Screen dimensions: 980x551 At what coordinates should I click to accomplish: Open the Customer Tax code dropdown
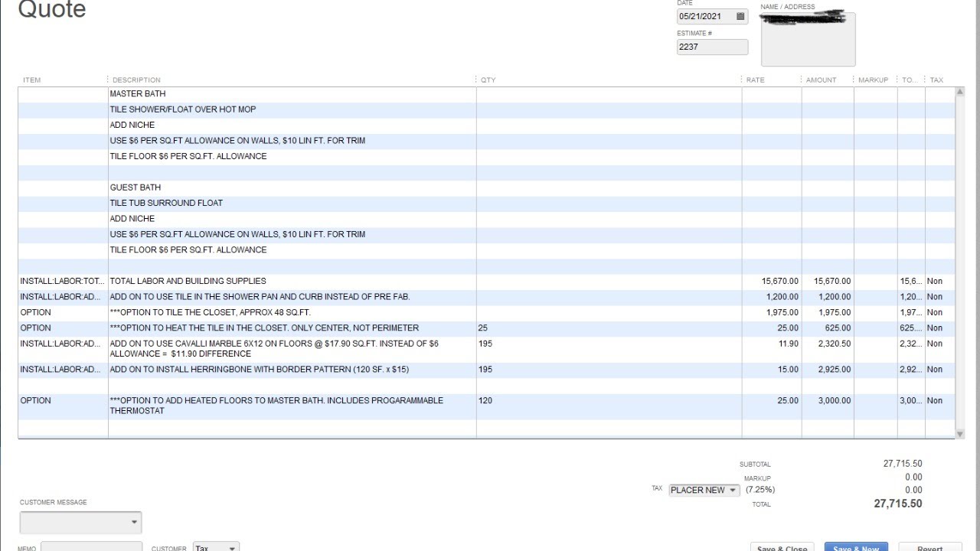point(216,546)
